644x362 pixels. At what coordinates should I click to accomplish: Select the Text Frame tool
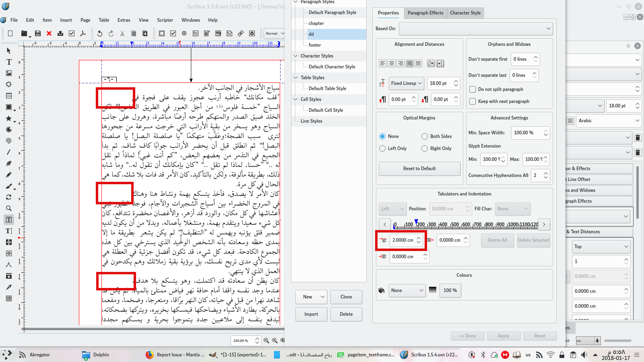point(9,62)
